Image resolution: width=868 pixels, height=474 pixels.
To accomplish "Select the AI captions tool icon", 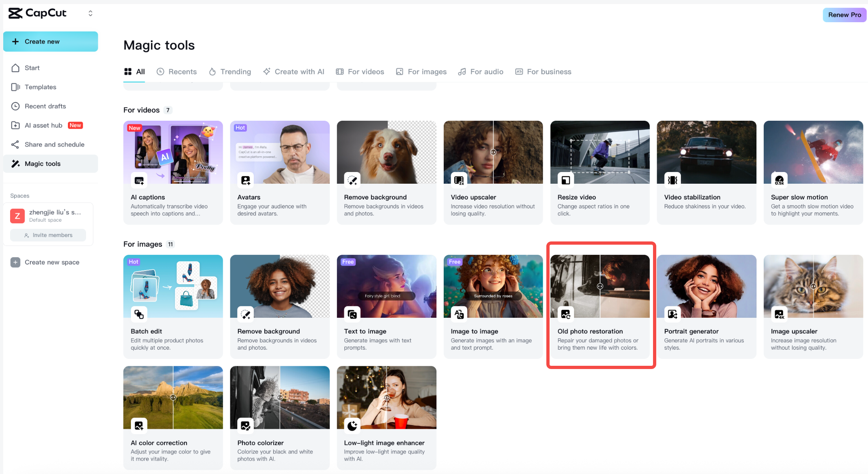I will (139, 180).
